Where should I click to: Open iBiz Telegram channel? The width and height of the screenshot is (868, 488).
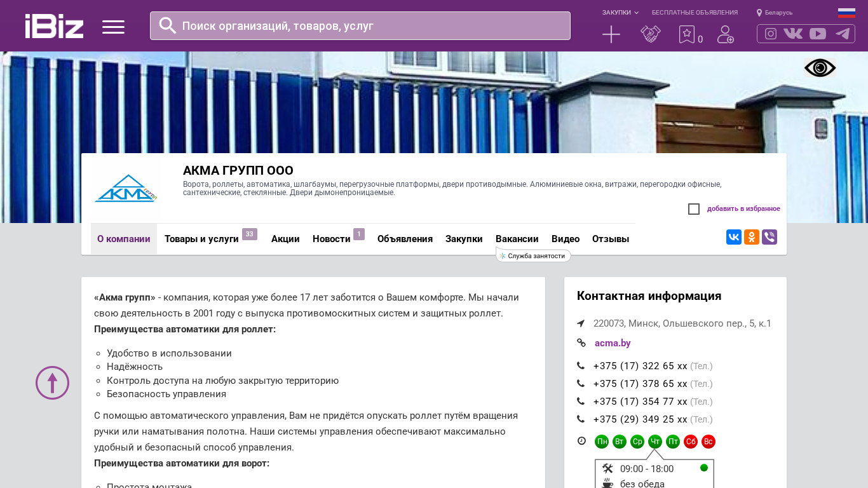[843, 34]
